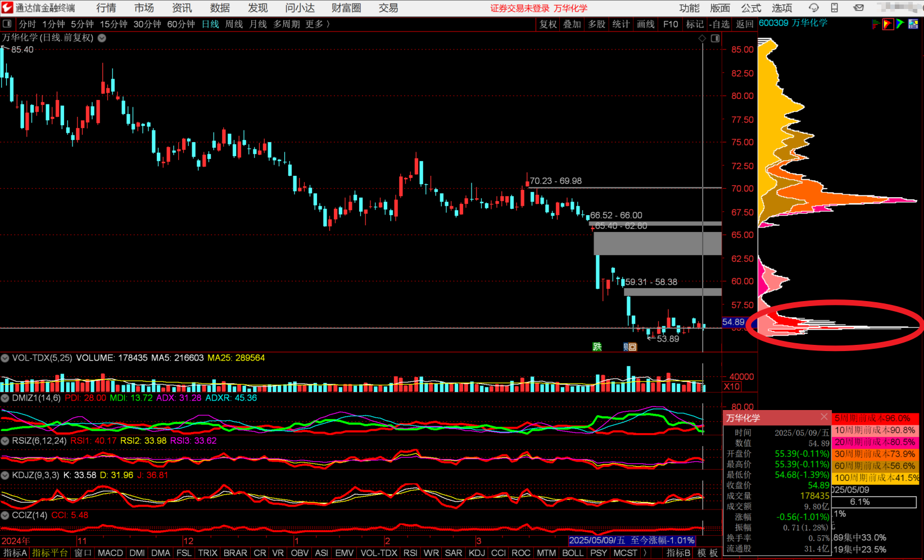Open the customer service headset icon
The height and width of the screenshot is (560, 924).
coord(813,8)
